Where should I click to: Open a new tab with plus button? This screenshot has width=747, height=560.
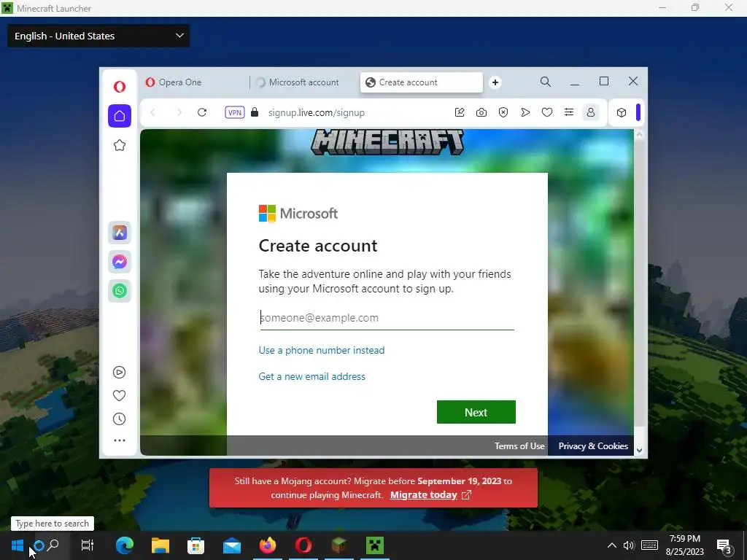click(495, 82)
